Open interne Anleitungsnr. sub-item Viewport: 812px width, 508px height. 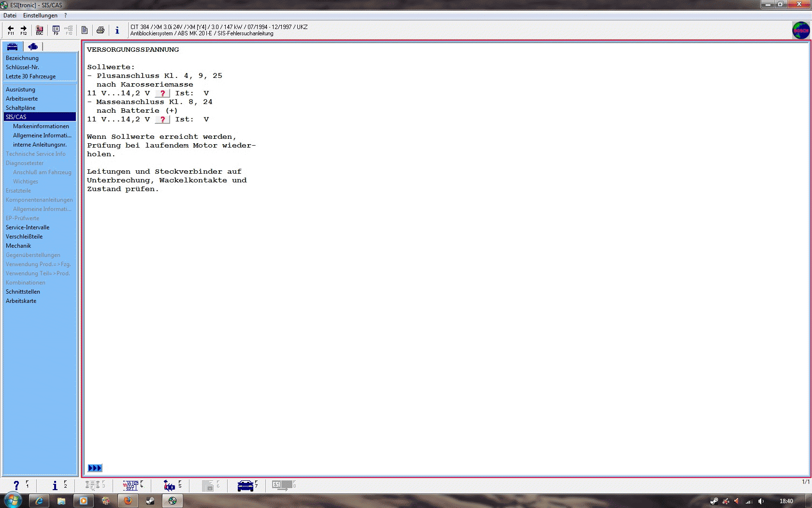pyautogui.click(x=40, y=145)
